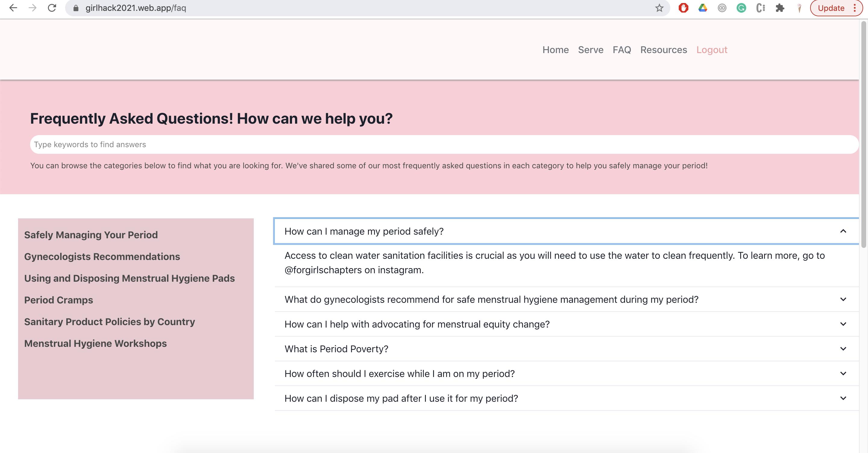Expand the gynecologists recommend question chevron
The height and width of the screenshot is (453, 868).
tap(843, 299)
